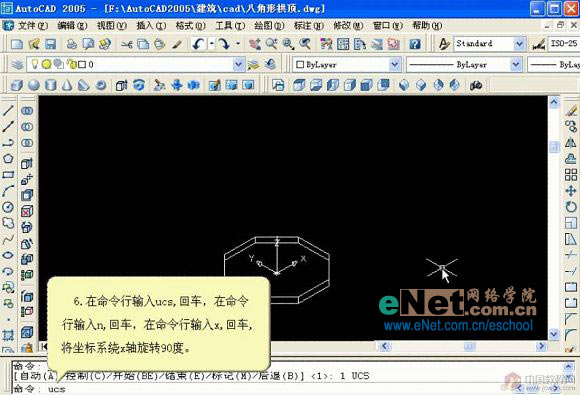Click the horizontal scrollbar right arrow
The image size is (580, 395).
[542, 346]
